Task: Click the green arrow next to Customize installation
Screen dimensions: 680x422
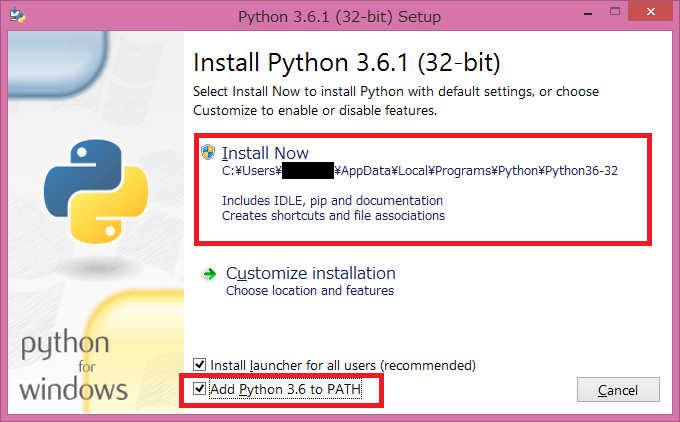Action: 209,274
